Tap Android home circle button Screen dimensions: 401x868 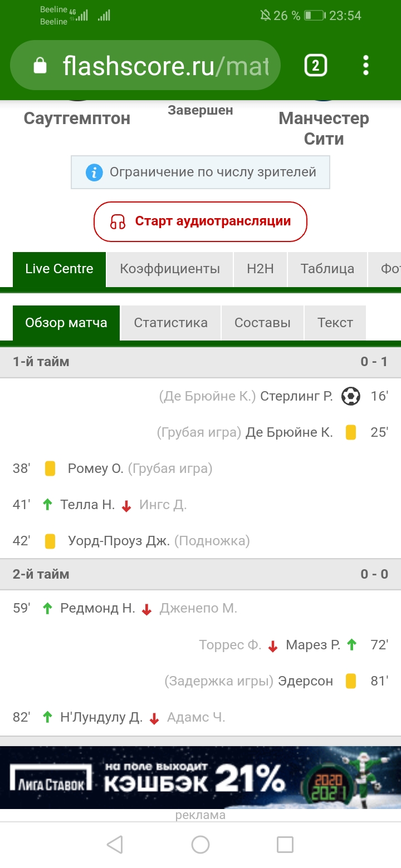(200, 845)
